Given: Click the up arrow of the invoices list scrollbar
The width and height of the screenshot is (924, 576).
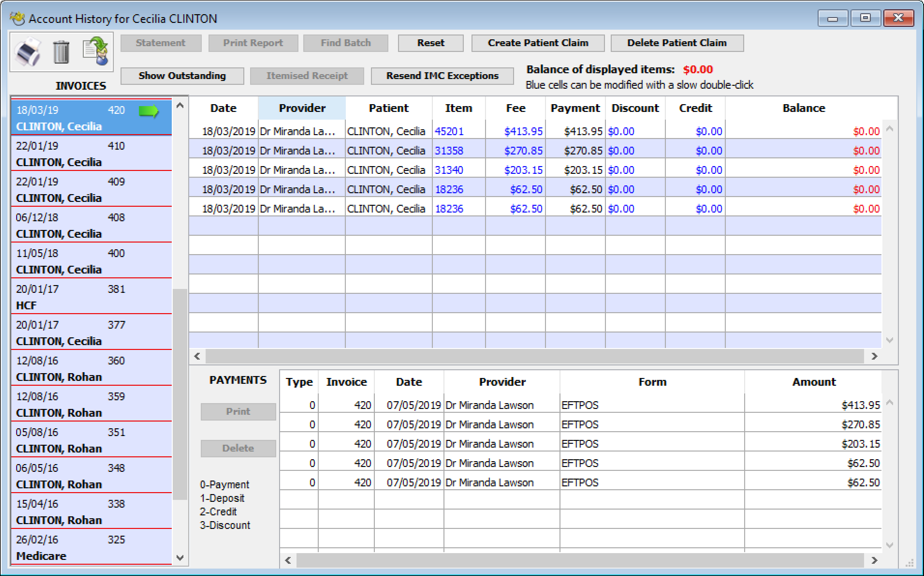Looking at the screenshot, I should click(x=180, y=105).
